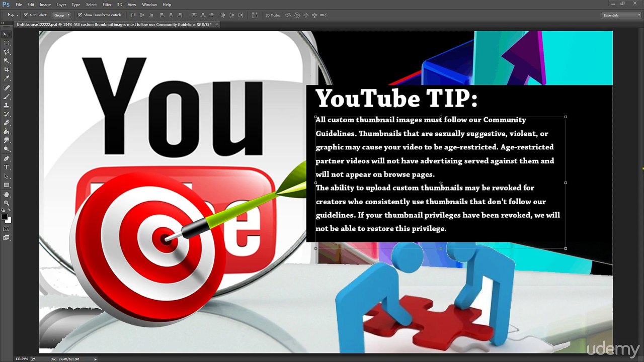This screenshot has width=644, height=362.
Task: Open the Essentials workspace dropdown
Action: tap(622, 15)
